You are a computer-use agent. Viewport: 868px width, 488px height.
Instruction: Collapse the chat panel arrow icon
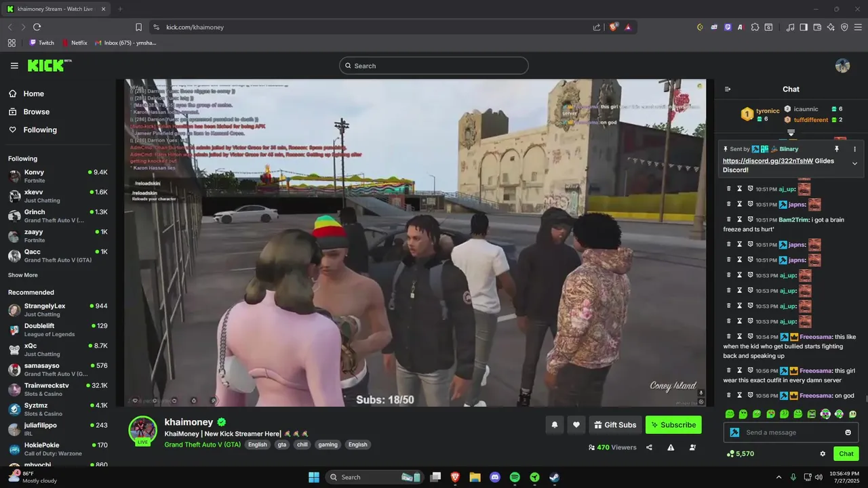[x=728, y=89]
